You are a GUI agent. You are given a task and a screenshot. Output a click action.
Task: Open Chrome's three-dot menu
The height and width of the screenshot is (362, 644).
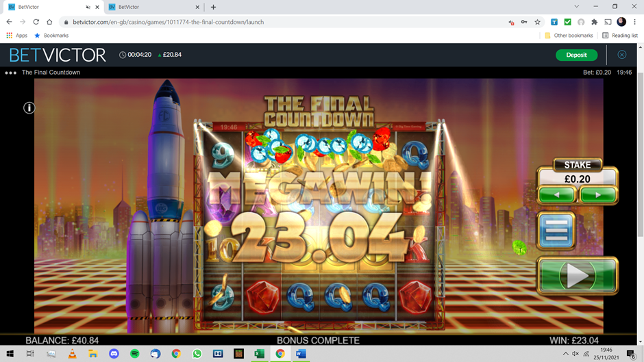[634, 22]
